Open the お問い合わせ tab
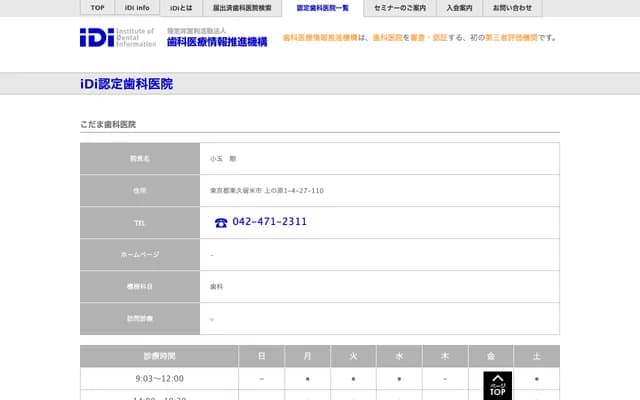This screenshot has width=640, height=400. pos(513,8)
